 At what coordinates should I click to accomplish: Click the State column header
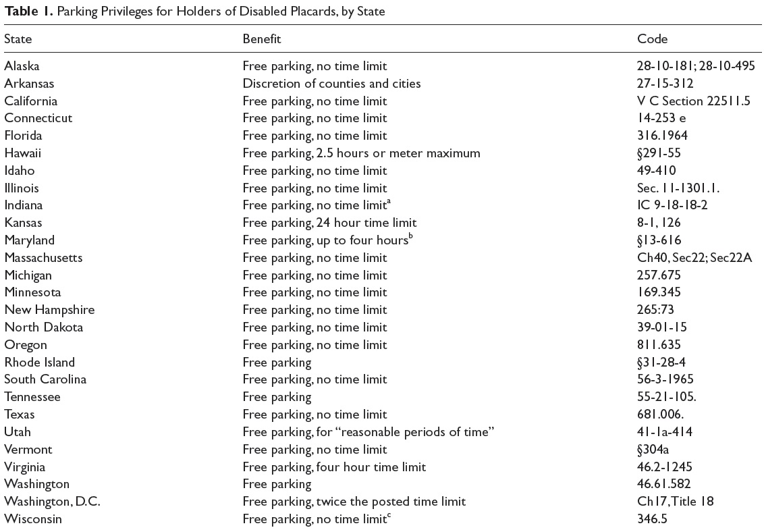18,39
